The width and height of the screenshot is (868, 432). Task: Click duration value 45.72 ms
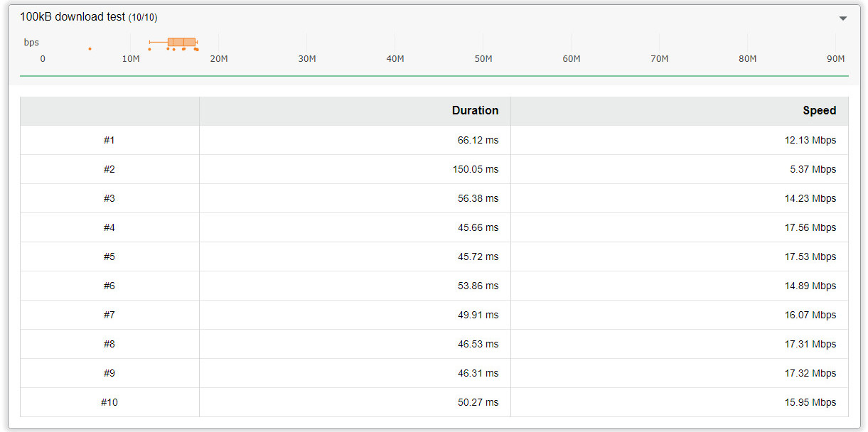click(x=478, y=256)
